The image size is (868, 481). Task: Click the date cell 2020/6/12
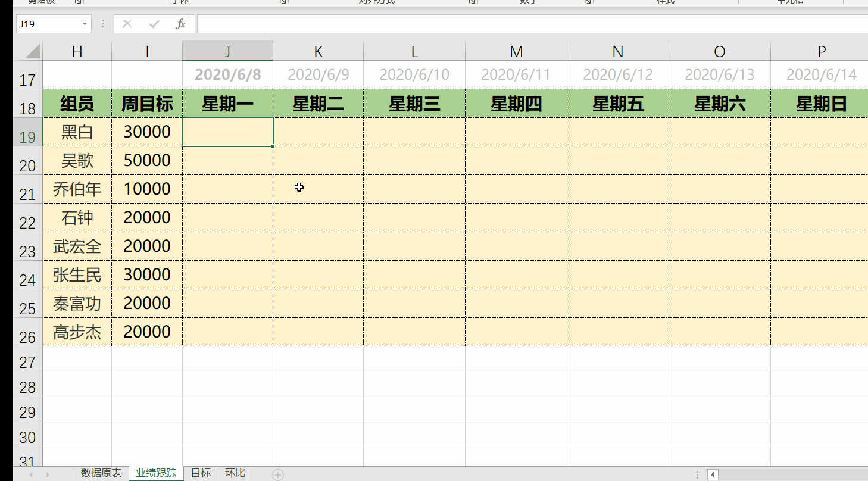[x=618, y=75]
